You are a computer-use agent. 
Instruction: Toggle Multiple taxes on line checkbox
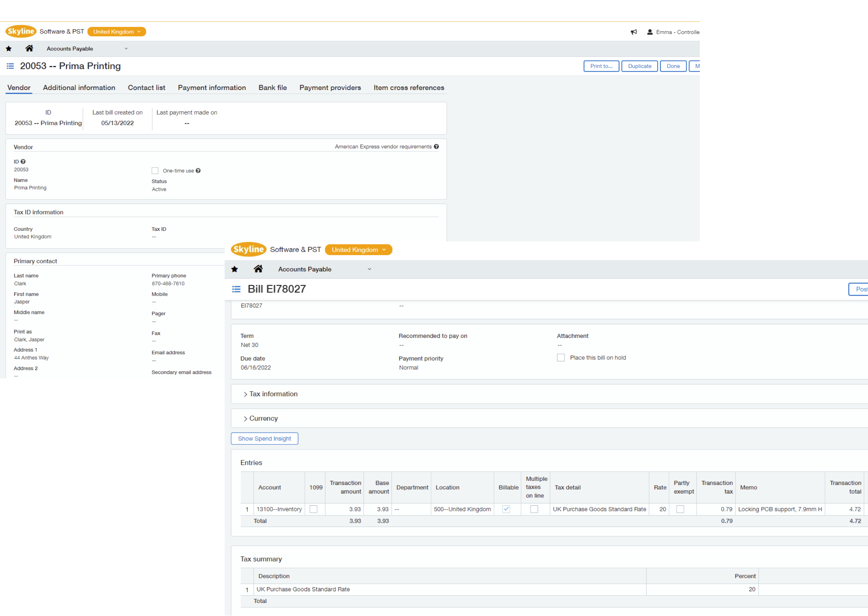click(x=534, y=509)
